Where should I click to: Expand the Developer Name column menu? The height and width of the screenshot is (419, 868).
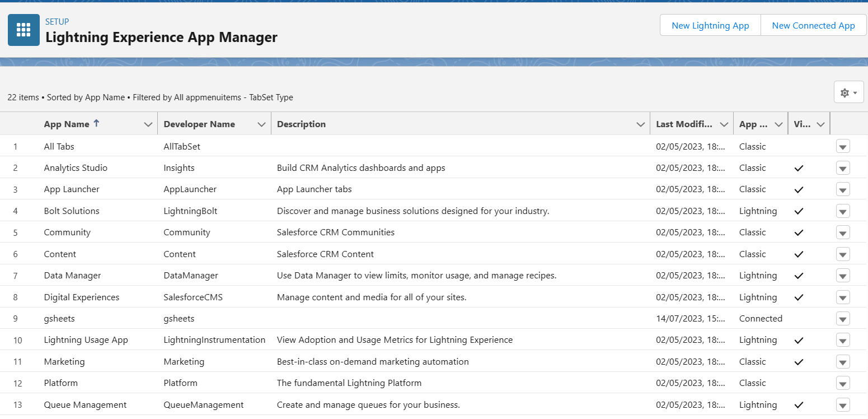261,124
